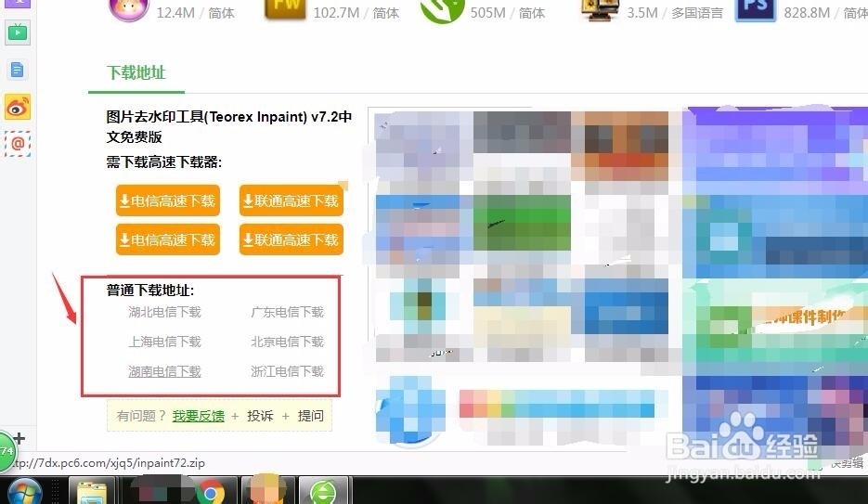Click the 505M / 简体 text
Viewport: 868px width, 504px height.
point(508,13)
